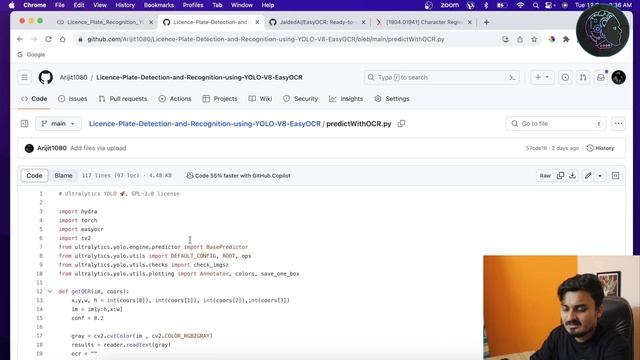Image resolution: width=640 pixels, height=360 pixels.
Task: Open Code 55% faster with Copilot link
Action: [x=238, y=176]
